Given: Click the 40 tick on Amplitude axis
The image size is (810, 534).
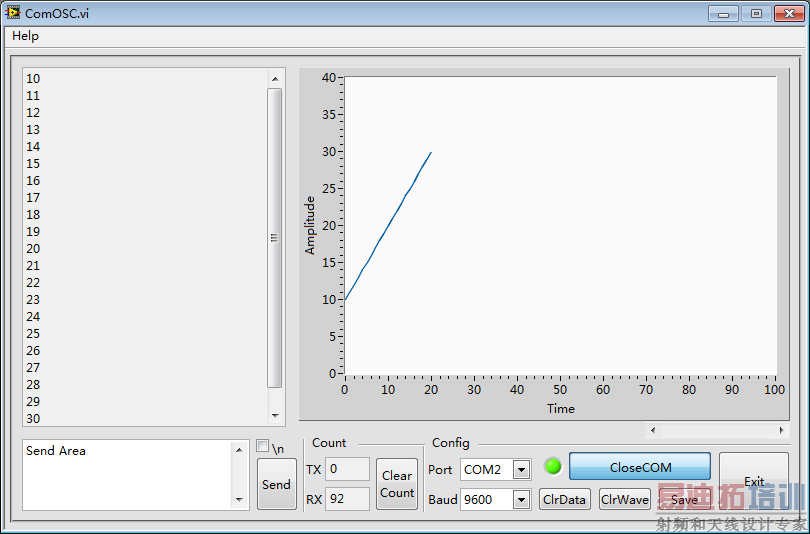Looking at the screenshot, I should tap(329, 77).
